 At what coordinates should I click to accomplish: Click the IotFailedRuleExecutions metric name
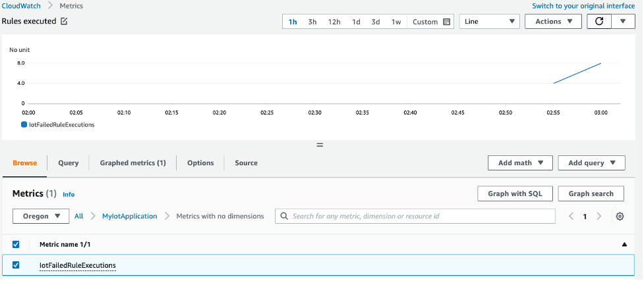click(x=78, y=265)
